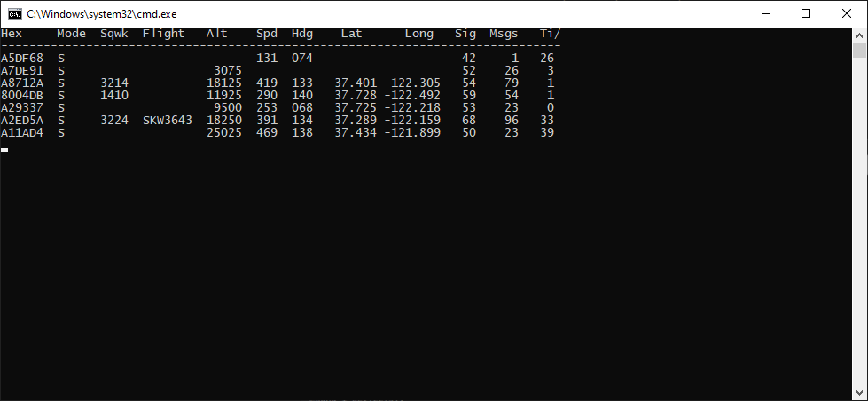Click altitude value 9500
Viewport: 868px width, 401px height.
tap(228, 107)
